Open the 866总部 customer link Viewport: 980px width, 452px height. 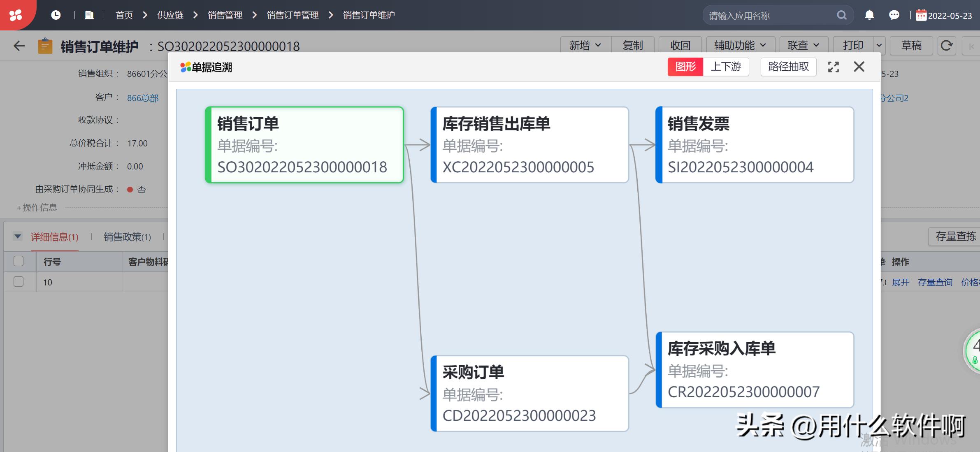142,98
